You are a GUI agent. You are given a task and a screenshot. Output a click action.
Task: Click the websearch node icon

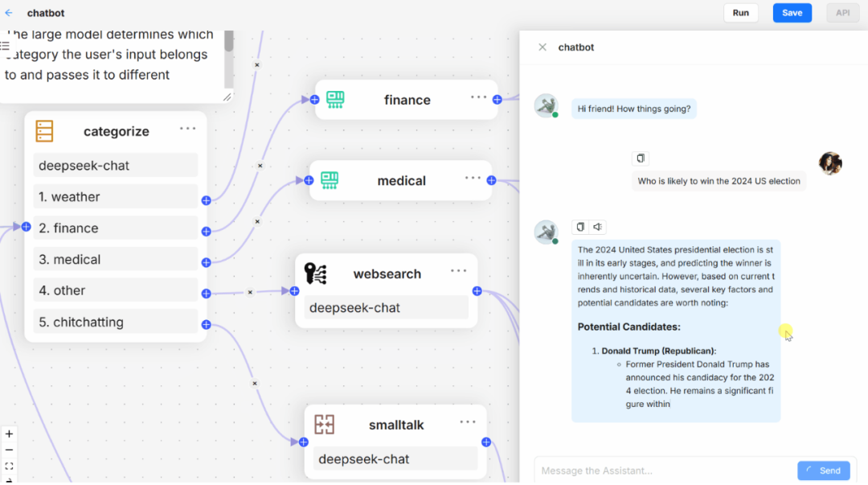coord(316,273)
